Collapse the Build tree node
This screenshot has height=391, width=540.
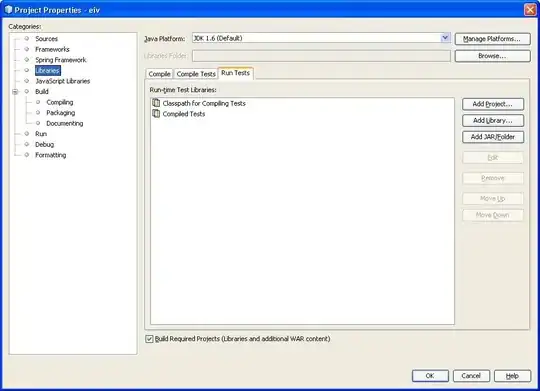15,92
